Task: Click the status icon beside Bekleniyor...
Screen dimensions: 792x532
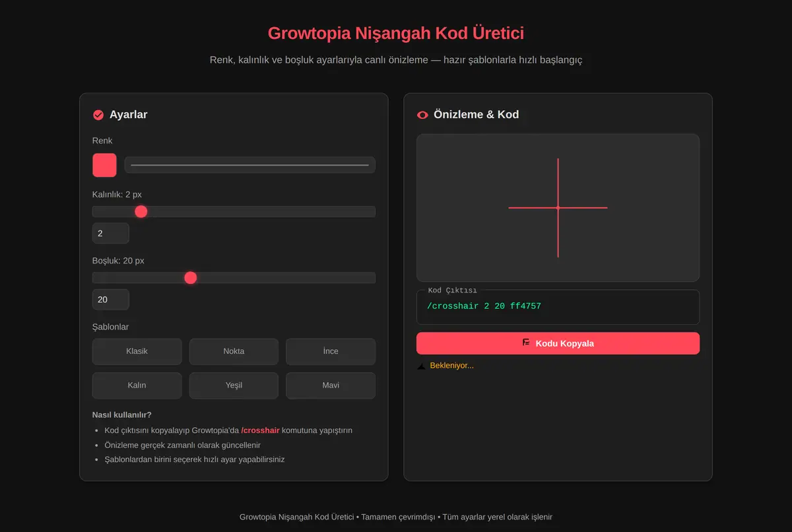Action: (x=421, y=366)
